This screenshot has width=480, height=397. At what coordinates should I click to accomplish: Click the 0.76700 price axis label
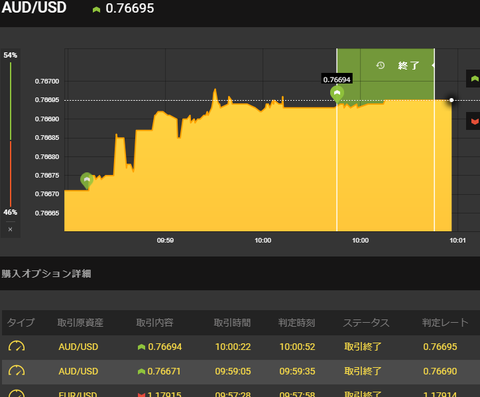pyautogui.click(x=47, y=81)
